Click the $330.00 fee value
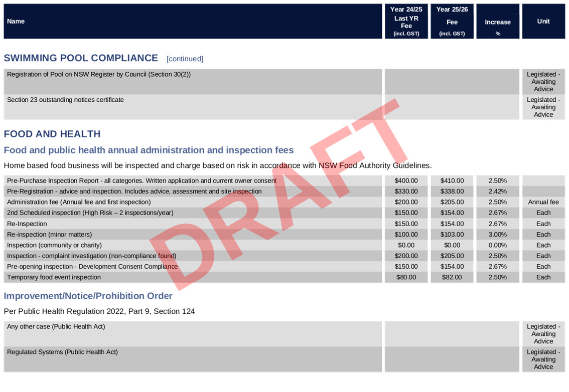Viewport: 569px width, 392px height. tap(406, 191)
